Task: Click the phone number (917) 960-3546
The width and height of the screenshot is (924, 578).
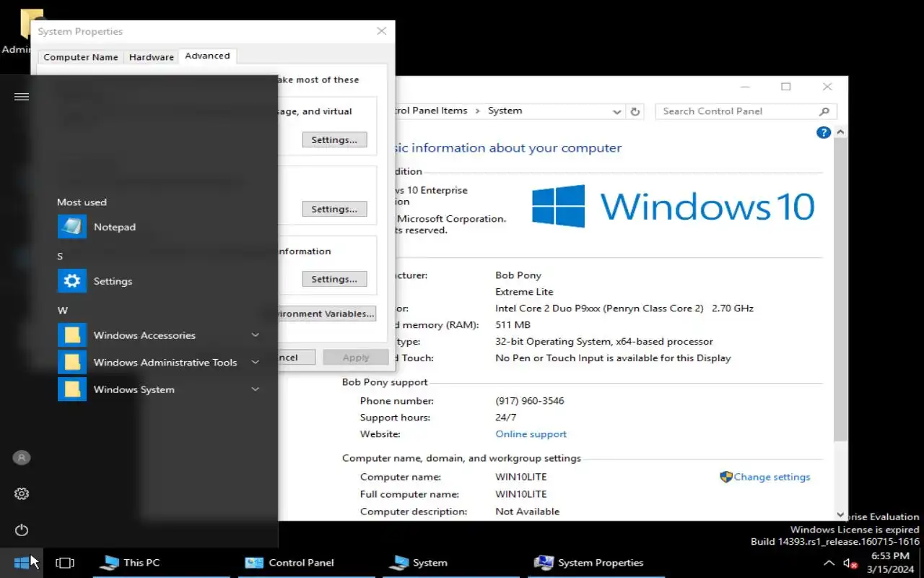Action: pyautogui.click(x=530, y=401)
